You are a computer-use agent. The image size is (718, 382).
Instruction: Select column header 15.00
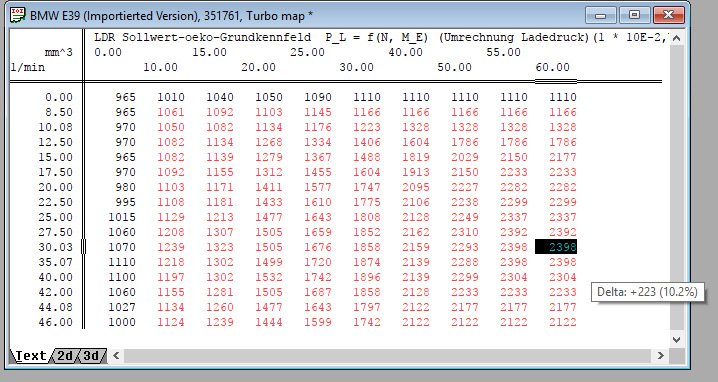pos(209,52)
